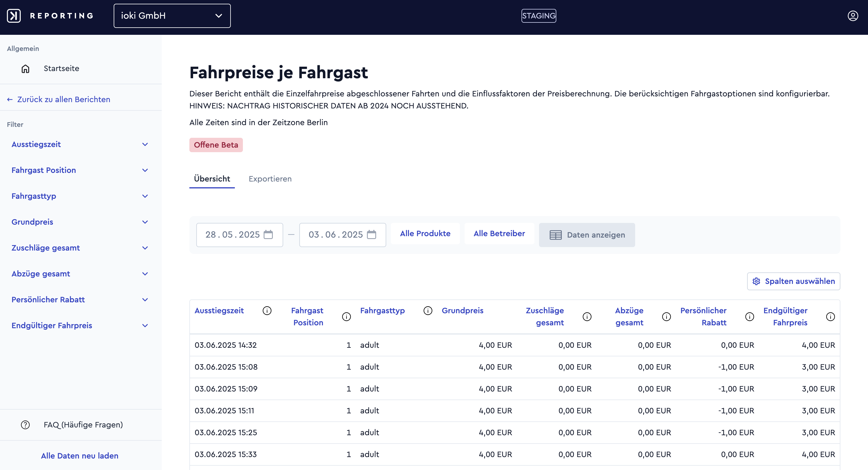Image resolution: width=868 pixels, height=470 pixels.
Task: Click the FAQ question mark icon
Action: coord(25,425)
